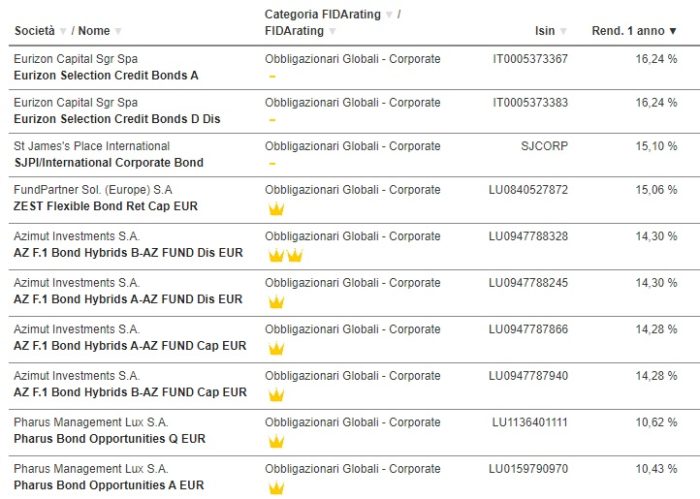
Task: Select ISIN IT0005373383
Action: [x=530, y=103]
